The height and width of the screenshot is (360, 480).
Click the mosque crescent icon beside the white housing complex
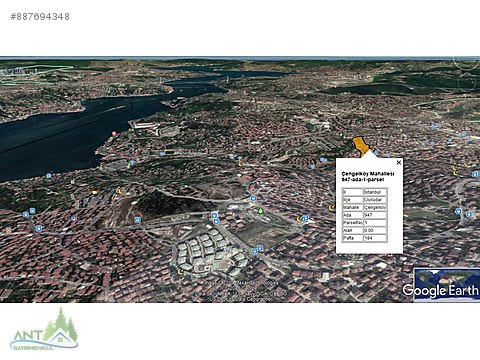[181, 271]
